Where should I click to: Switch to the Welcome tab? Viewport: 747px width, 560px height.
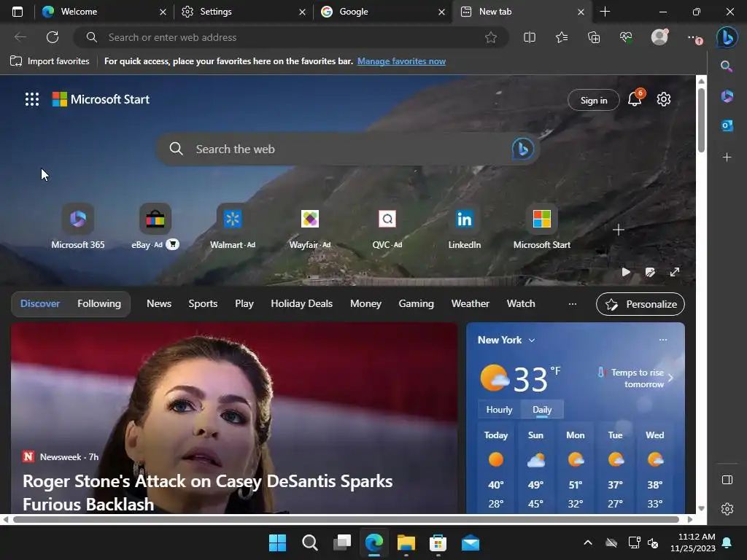pyautogui.click(x=104, y=12)
